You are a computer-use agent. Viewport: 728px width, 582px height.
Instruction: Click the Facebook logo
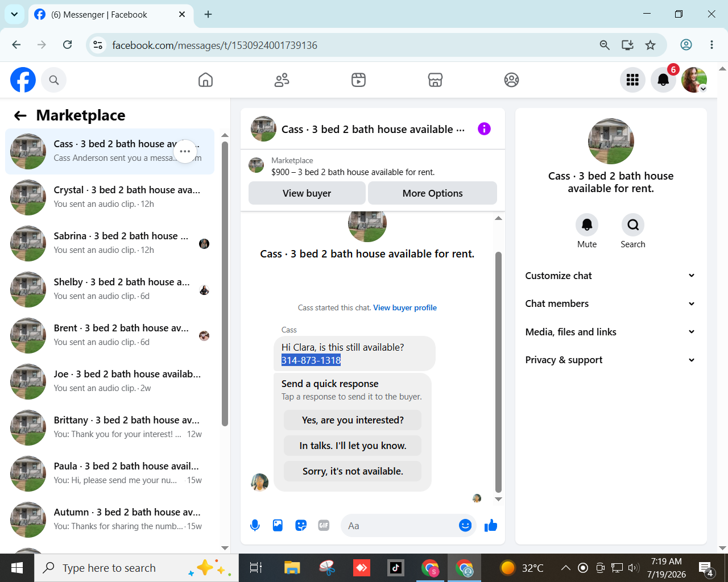point(23,80)
